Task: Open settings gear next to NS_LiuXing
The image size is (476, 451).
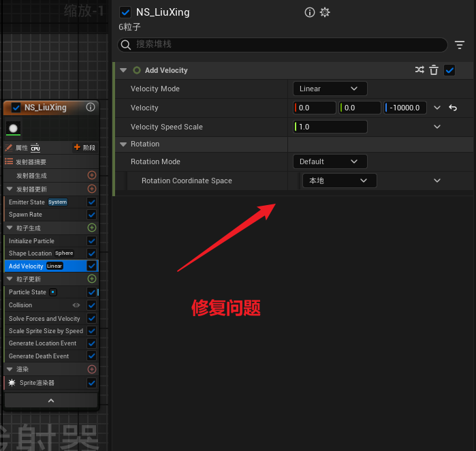Action: click(325, 12)
